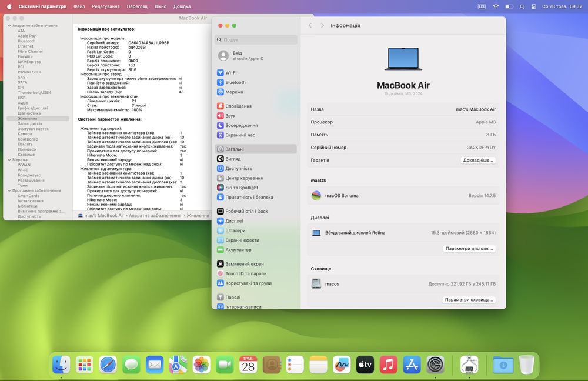Viewport: 588px width, 381px height.
Task: Select Доступність in settings sidebar
Action: [x=256, y=168]
